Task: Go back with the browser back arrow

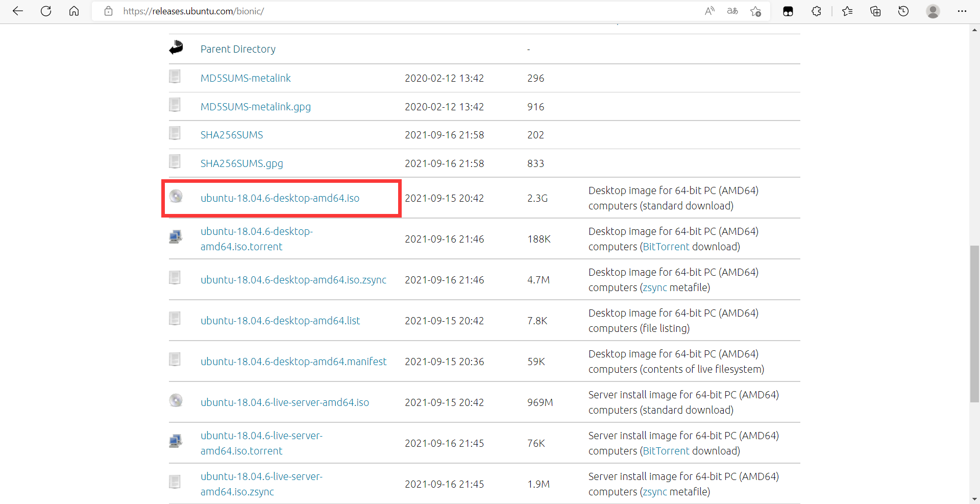Action: [x=18, y=11]
